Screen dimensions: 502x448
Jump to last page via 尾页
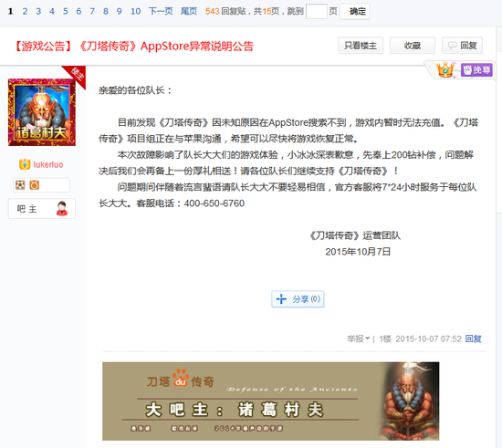pos(189,12)
